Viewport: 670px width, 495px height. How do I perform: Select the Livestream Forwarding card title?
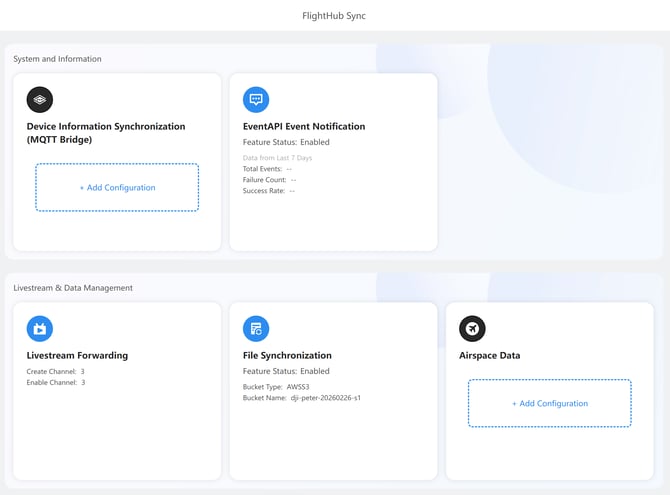coord(77,355)
